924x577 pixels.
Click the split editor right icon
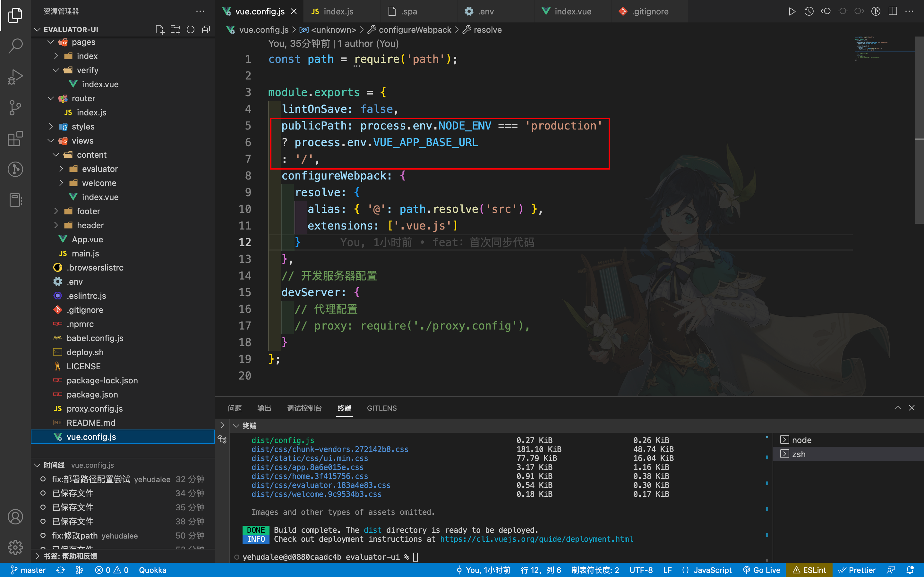tap(892, 12)
